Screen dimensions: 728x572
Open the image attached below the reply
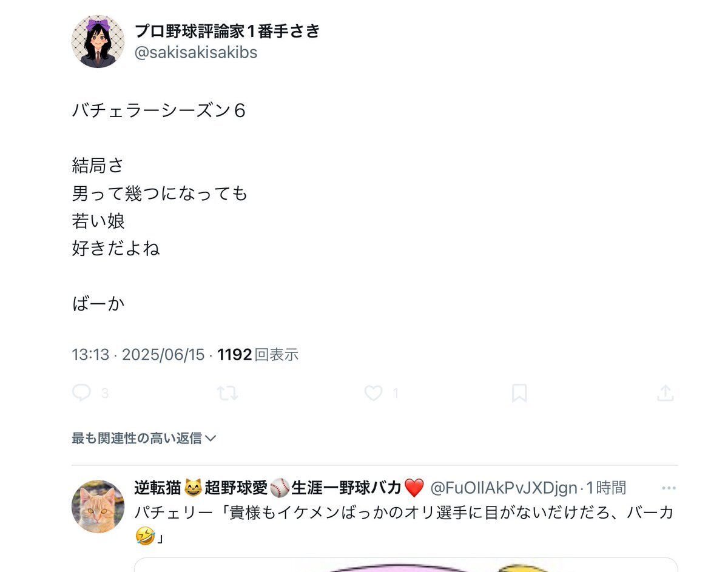pos(405,565)
